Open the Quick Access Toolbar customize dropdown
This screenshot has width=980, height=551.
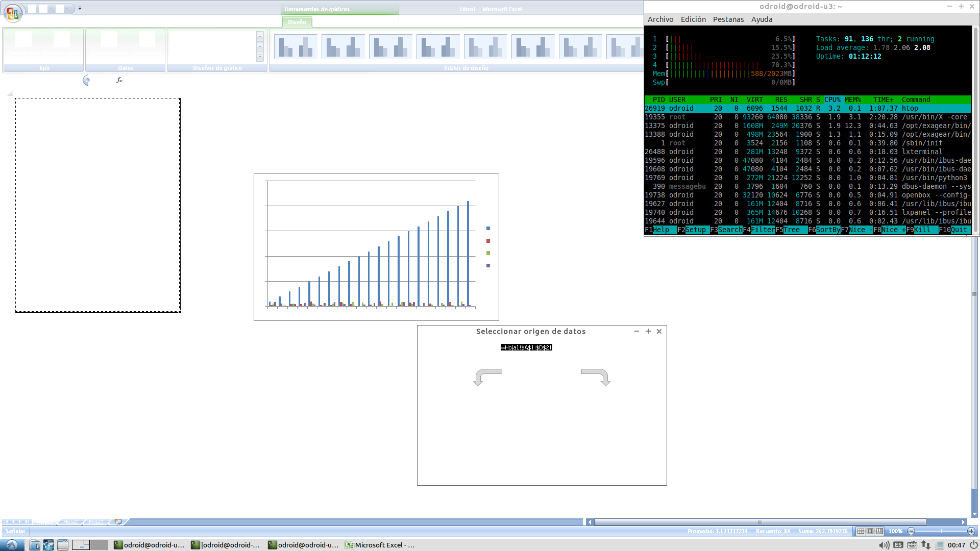(80, 8)
